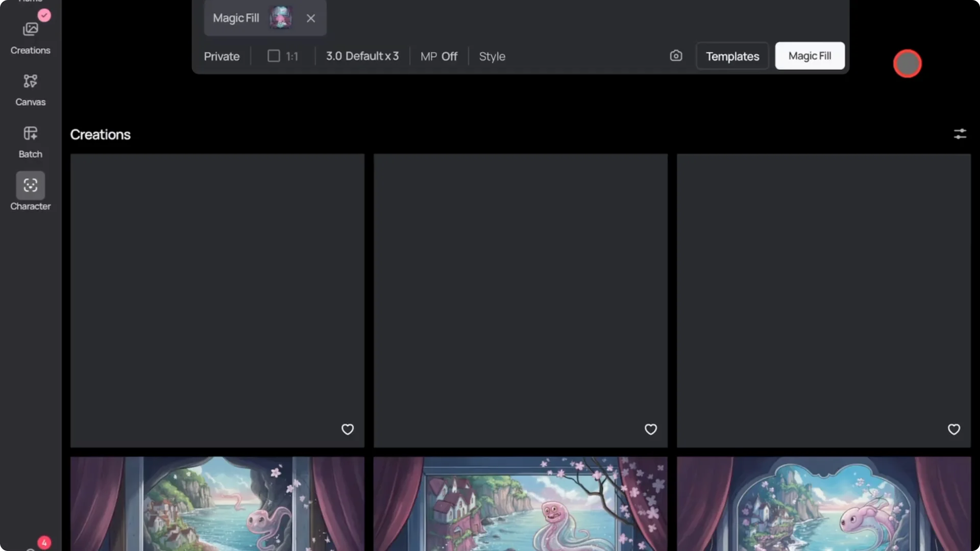Switch to the Character tool
Screen dimensions: 980x551
coord(30,192)
